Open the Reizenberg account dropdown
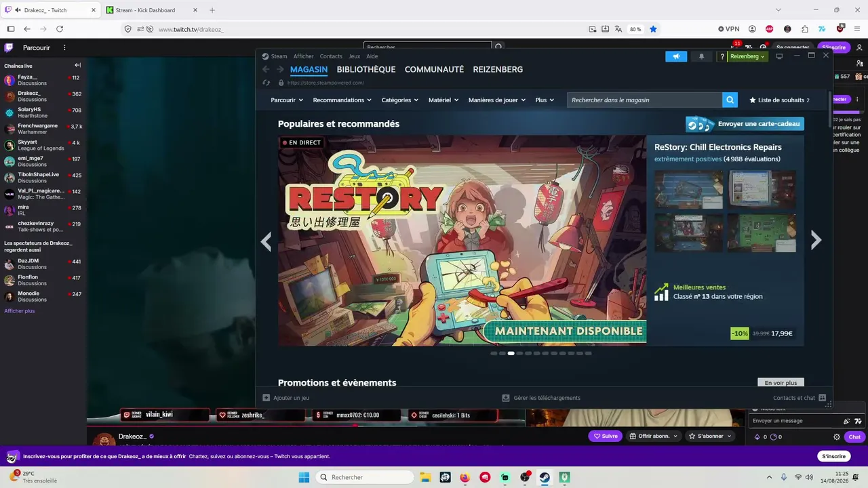868x488 pixels. pos(747,56)
